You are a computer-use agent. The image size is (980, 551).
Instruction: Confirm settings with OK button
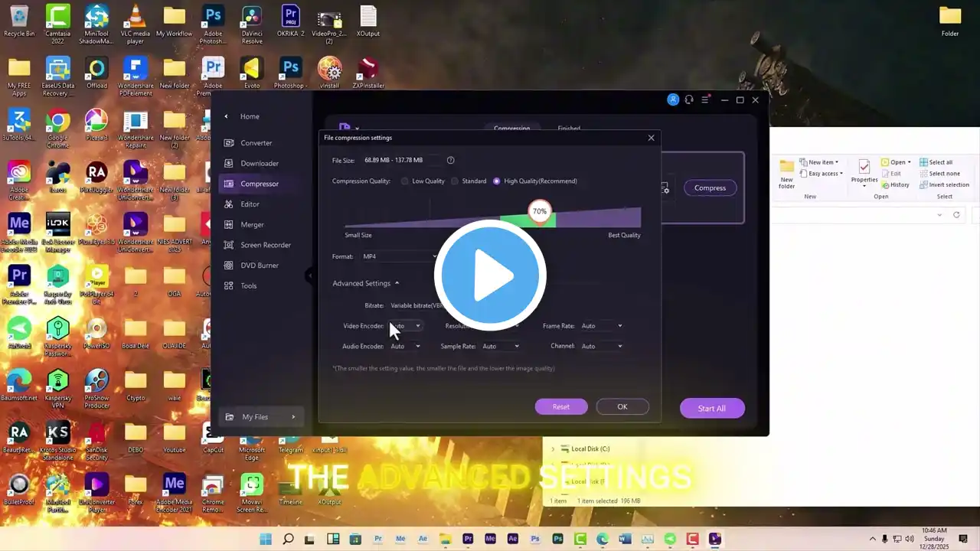pos(622,407)
